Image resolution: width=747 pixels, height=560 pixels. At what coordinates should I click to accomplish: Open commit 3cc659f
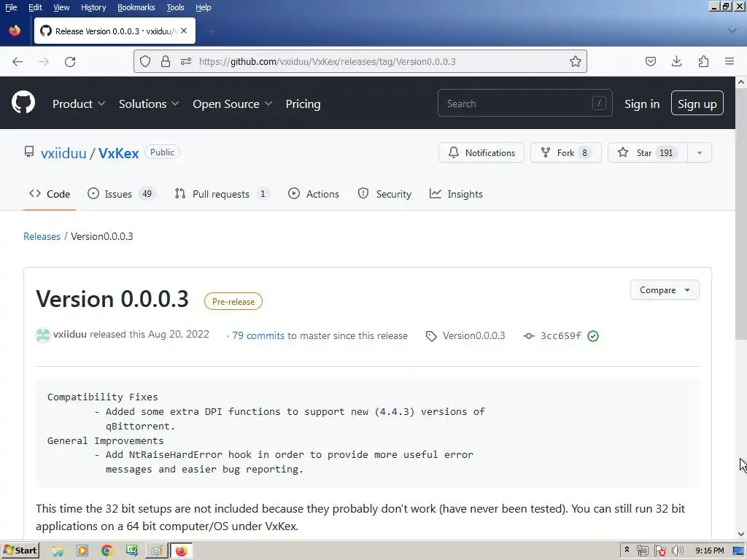(x=560, y=335)
